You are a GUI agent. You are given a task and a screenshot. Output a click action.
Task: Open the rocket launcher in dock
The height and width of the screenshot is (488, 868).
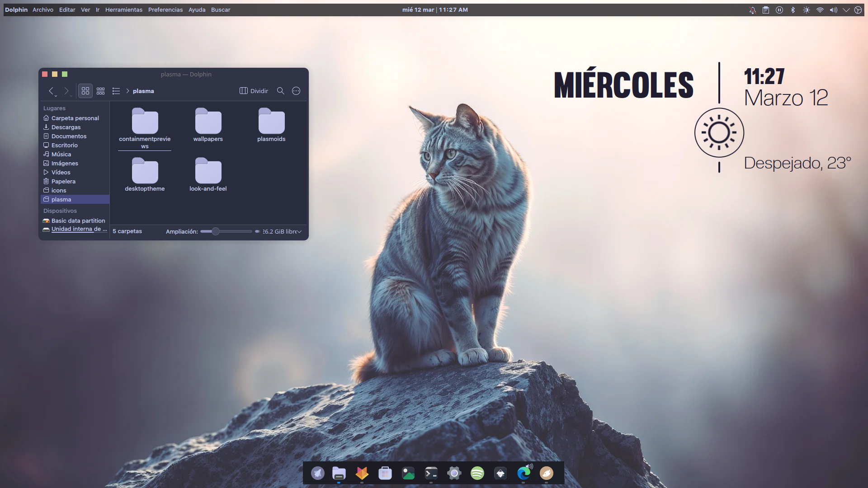click(x=318, y=473)
